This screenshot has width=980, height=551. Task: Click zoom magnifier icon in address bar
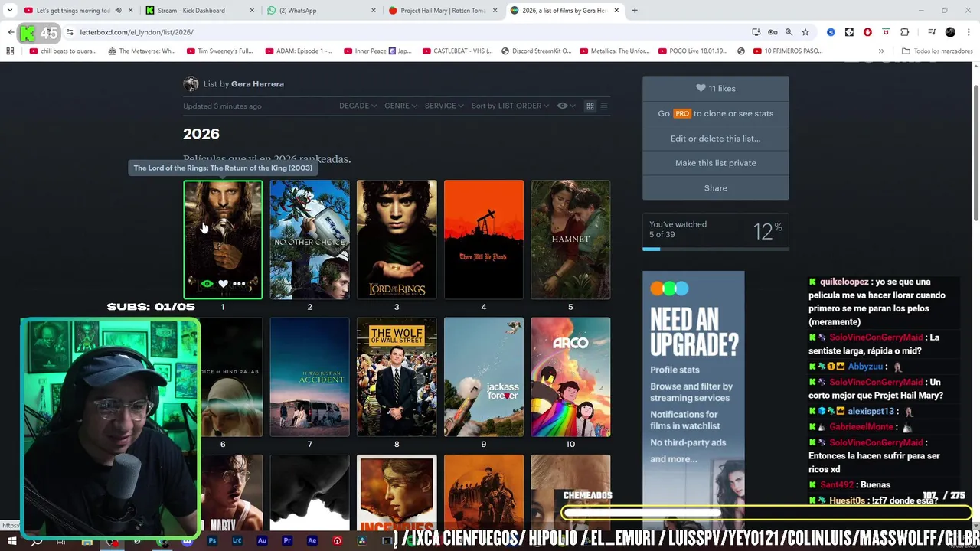point(789,32)
